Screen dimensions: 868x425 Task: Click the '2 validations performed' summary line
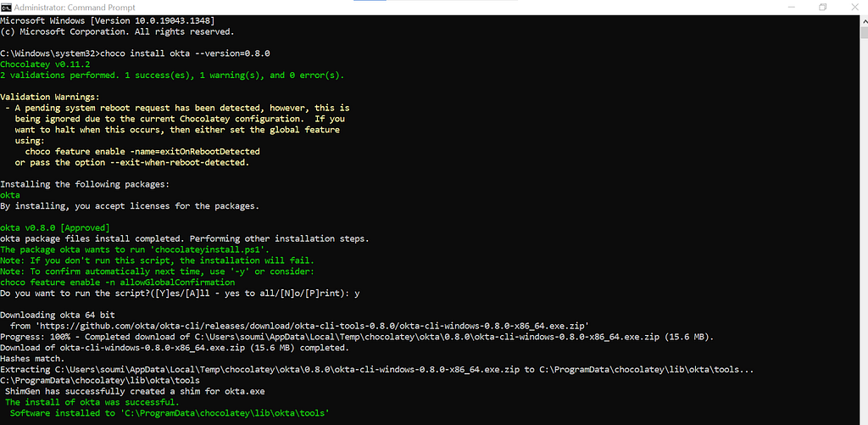(x=172, y=75)
